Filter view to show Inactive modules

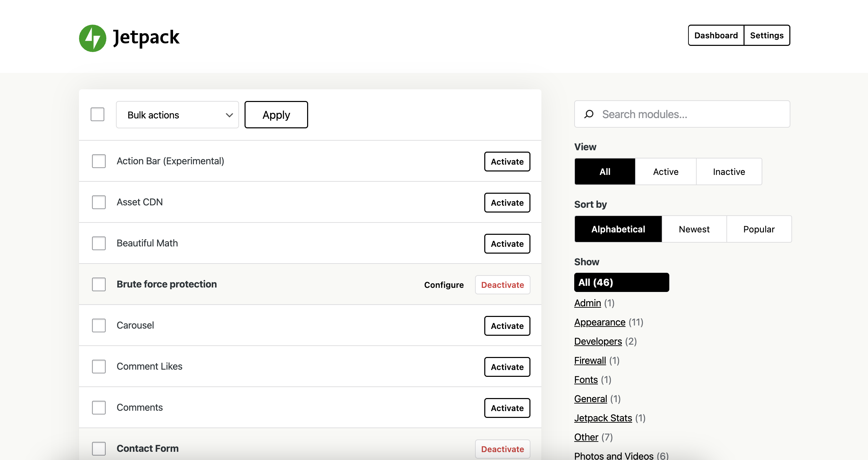pos(729,171)
